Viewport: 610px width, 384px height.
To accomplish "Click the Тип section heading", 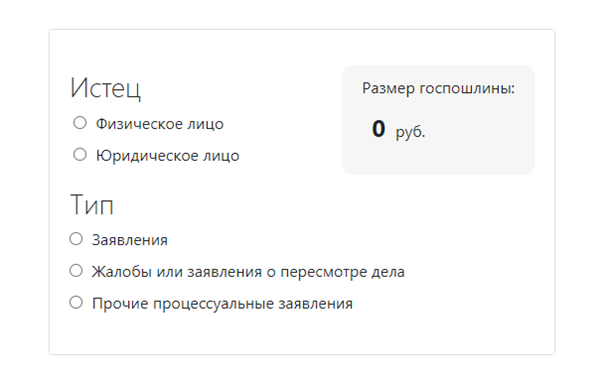I will [92, 205].
